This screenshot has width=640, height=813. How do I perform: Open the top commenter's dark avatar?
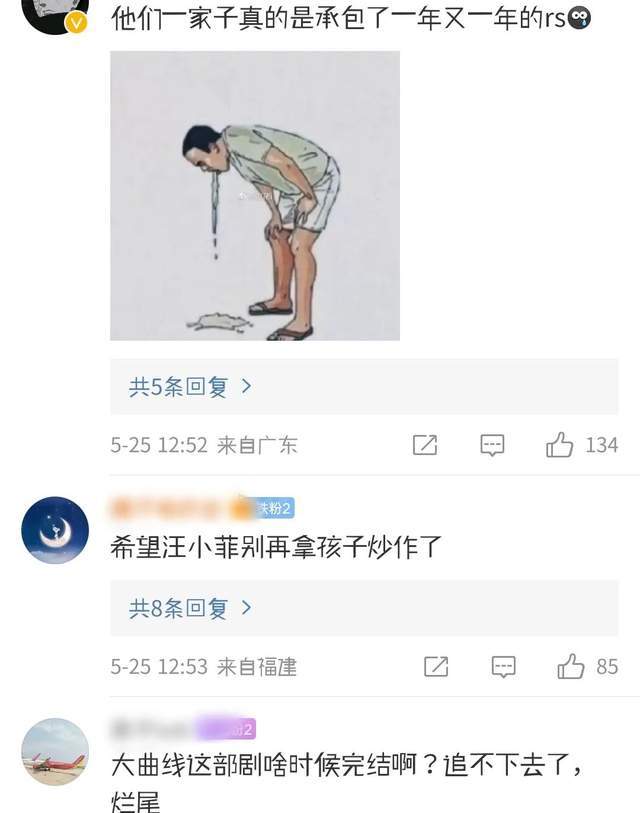(x=55, y=13)
